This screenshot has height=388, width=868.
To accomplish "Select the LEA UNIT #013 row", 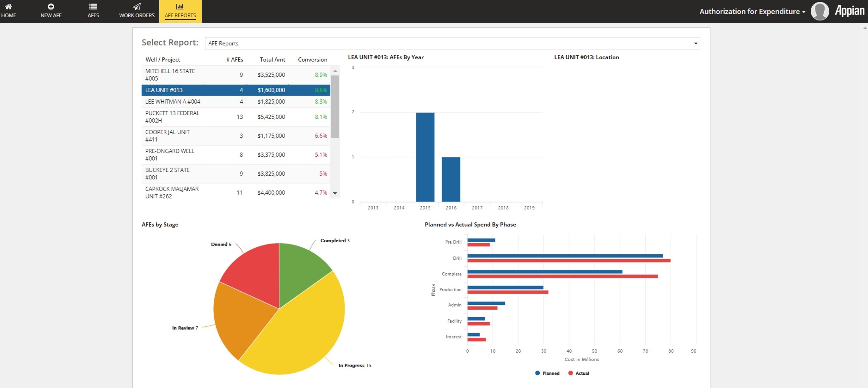I will 236,90.
